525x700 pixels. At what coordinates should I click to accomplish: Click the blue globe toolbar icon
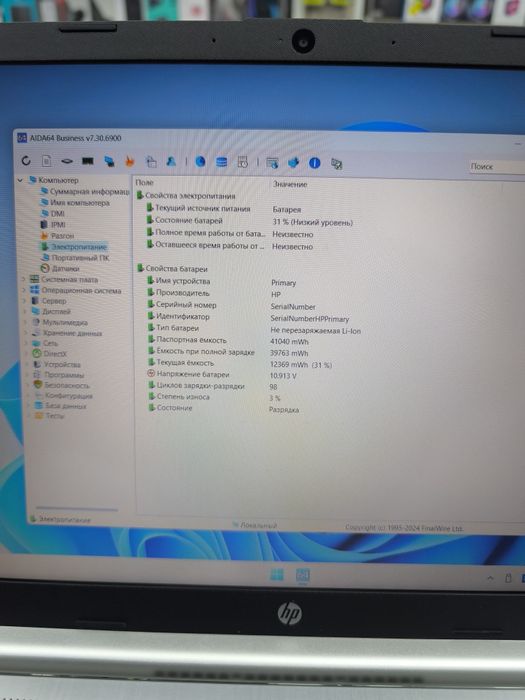point(200,162)
